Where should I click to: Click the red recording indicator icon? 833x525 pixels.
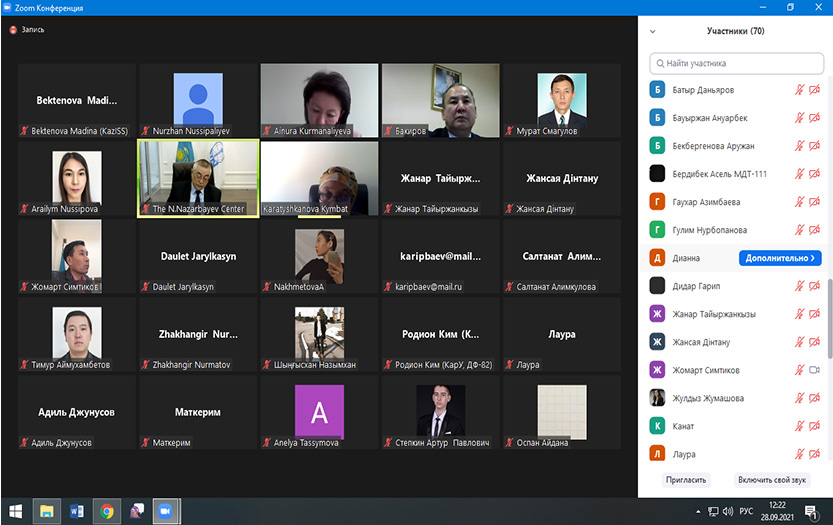coord(13,30)
